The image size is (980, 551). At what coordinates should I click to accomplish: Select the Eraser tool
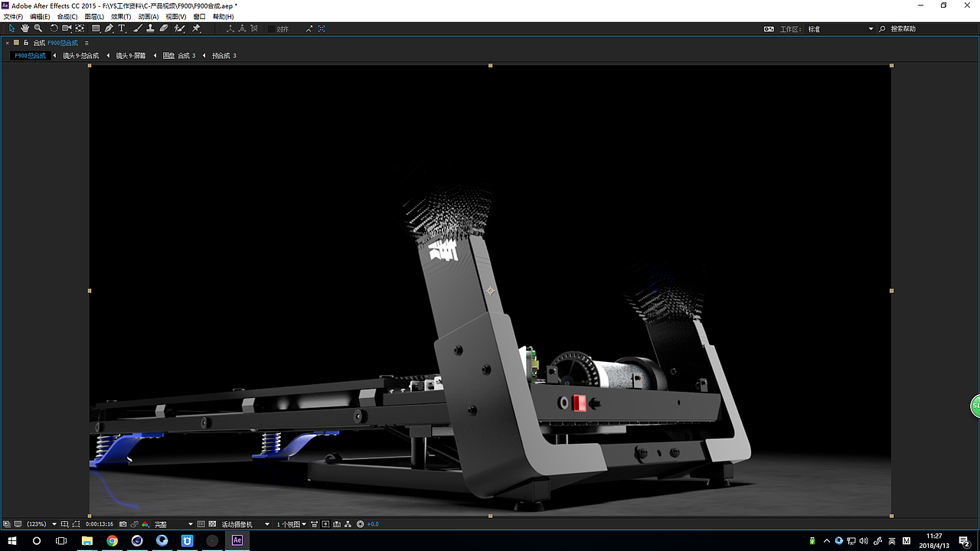pos(164,28)
